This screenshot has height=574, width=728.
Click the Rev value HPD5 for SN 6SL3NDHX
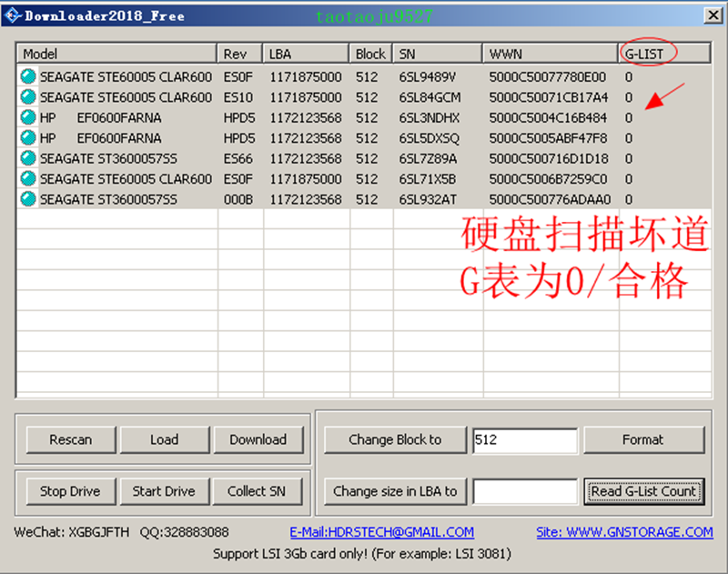239,117
